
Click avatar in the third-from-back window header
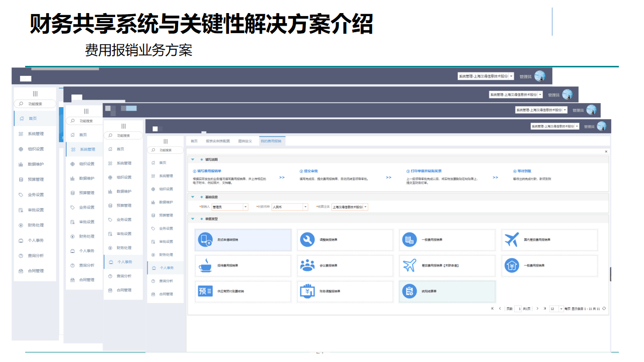[x=591, y=110]
